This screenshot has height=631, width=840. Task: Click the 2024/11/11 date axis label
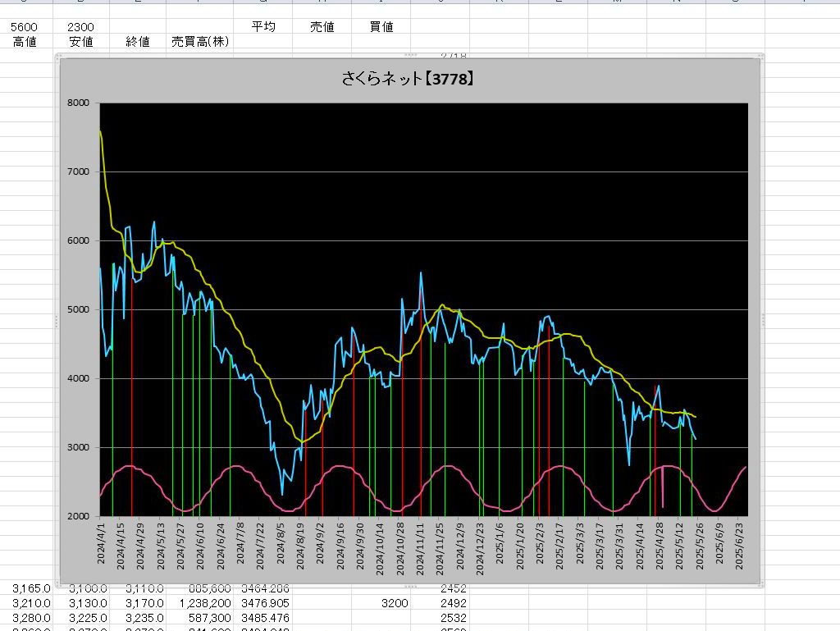420,549
